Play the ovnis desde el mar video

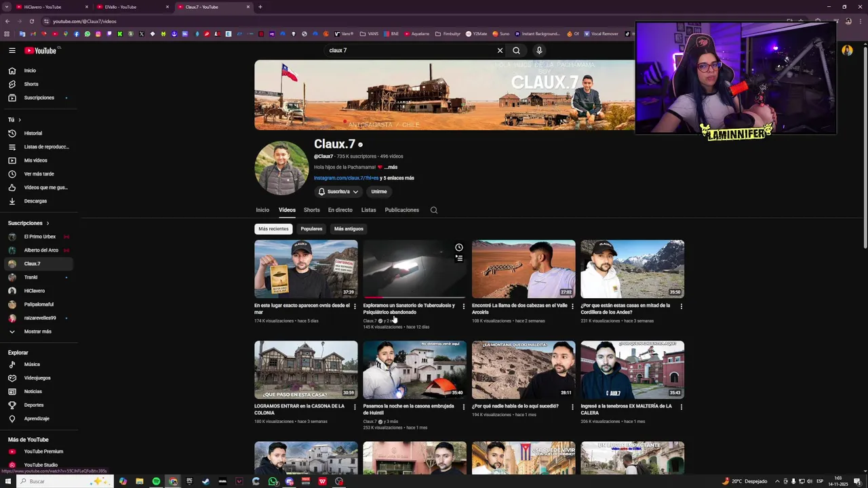(306, 269)
